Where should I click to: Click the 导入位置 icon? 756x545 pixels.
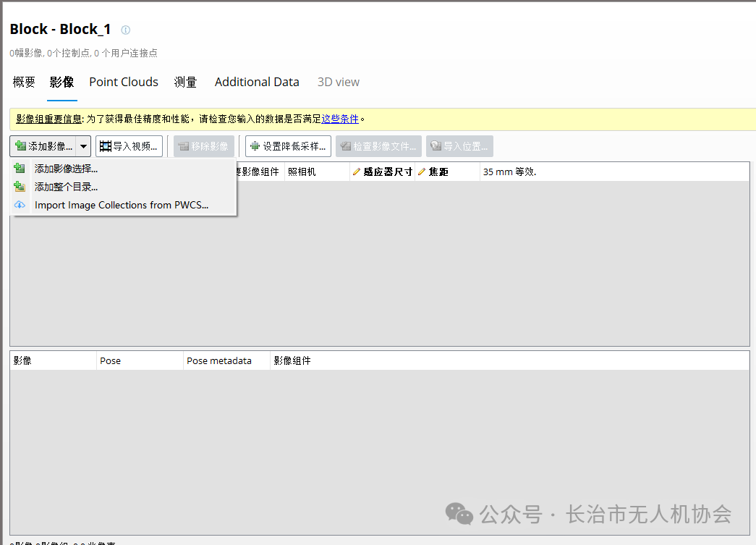(x=436, y=146)
